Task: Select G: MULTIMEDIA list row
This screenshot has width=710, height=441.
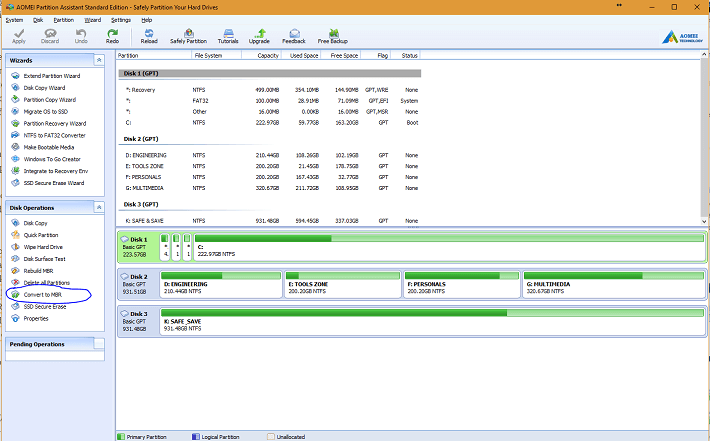Action: 270,188
